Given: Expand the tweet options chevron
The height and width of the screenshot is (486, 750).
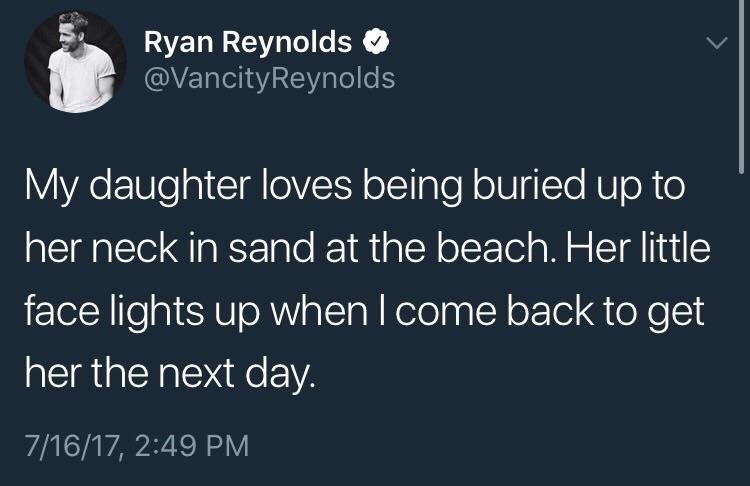Looking at the screenshot, I should [x=714, y=44].
